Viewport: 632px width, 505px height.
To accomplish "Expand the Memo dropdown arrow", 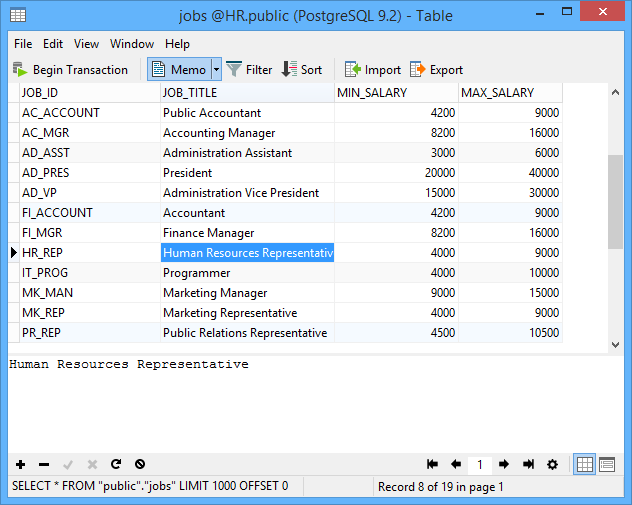I will point(216,70).
